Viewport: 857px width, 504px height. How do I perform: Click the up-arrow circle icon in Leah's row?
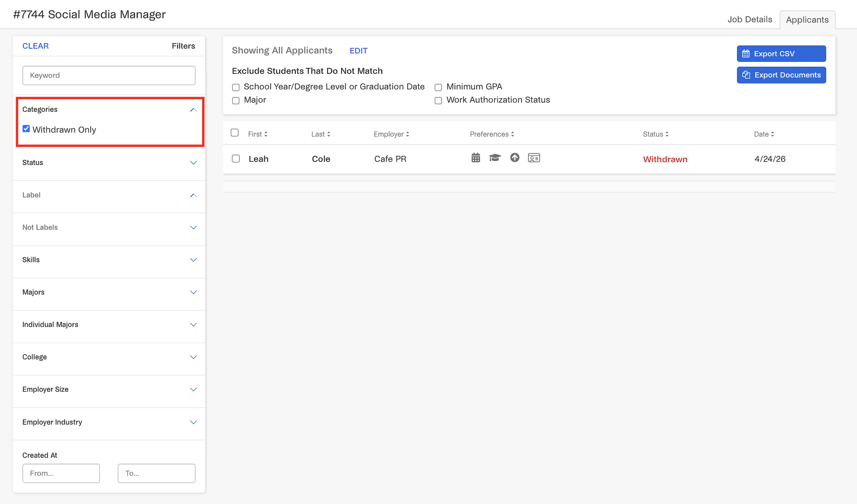point(514,158)
